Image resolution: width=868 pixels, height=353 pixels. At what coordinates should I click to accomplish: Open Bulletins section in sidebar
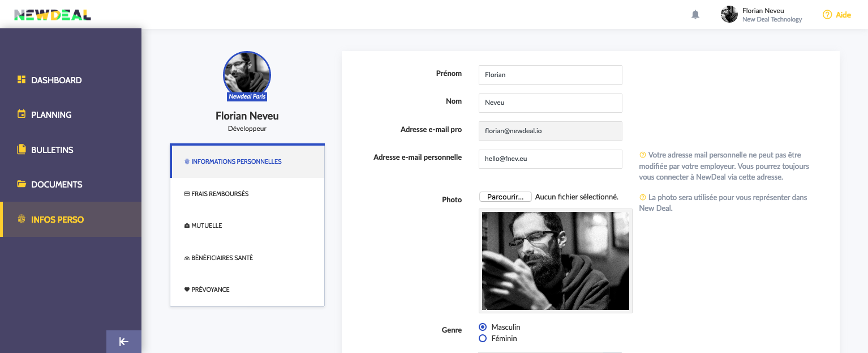52,150
